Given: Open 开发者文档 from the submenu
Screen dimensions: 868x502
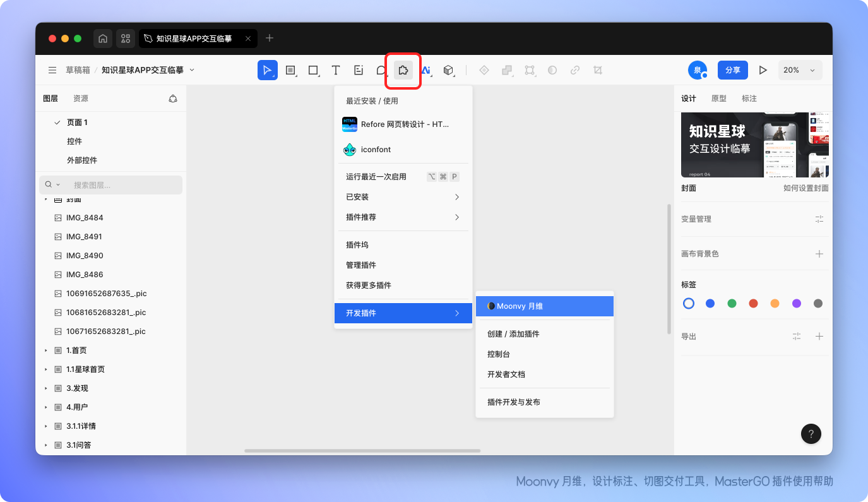Looking at the screenshot, I should pos(545,374).
